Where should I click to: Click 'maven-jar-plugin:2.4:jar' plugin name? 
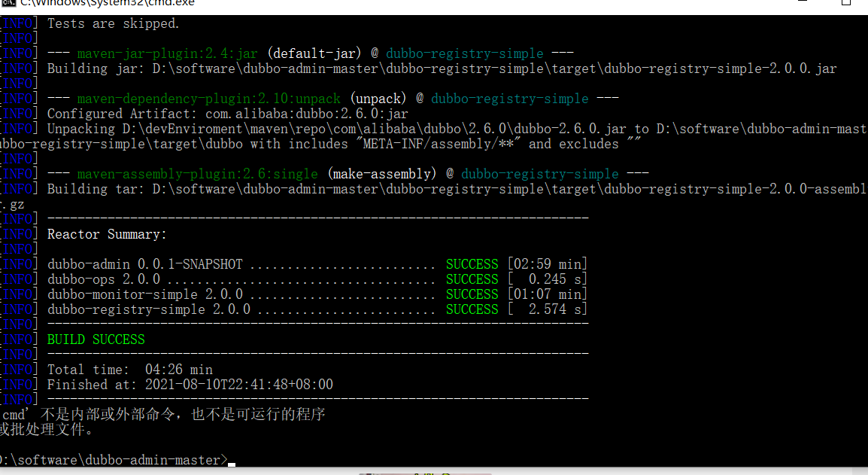click(x=167, y=53)
